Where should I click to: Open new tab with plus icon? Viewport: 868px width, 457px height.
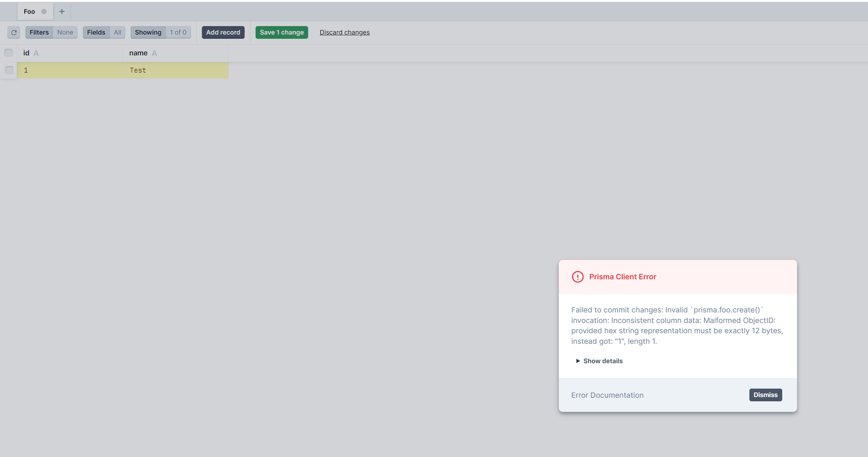click(62, 12)
